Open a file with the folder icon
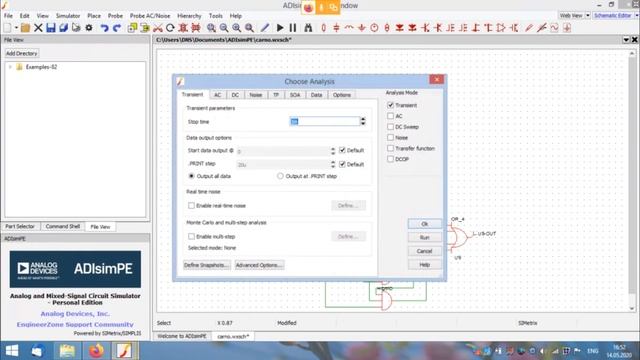This screenshot has height=360, width=640. pyautogui.click(x=25, y=28)
